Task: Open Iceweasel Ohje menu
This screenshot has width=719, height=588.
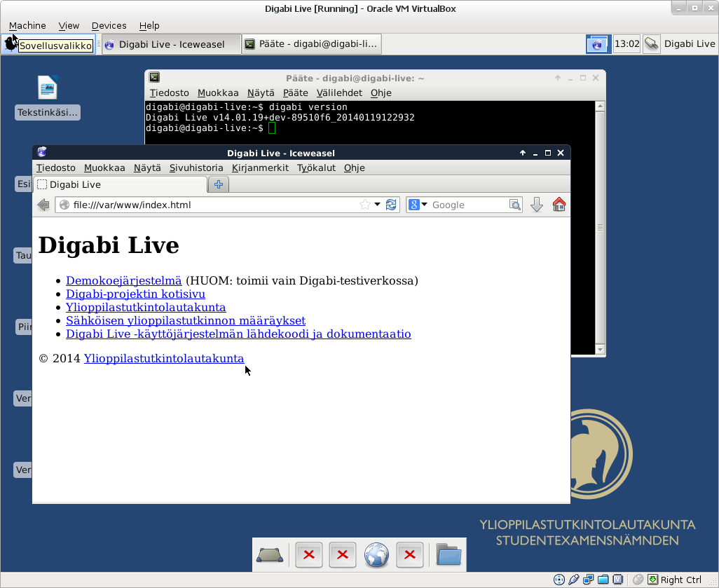Action: (x=355, y=168)
